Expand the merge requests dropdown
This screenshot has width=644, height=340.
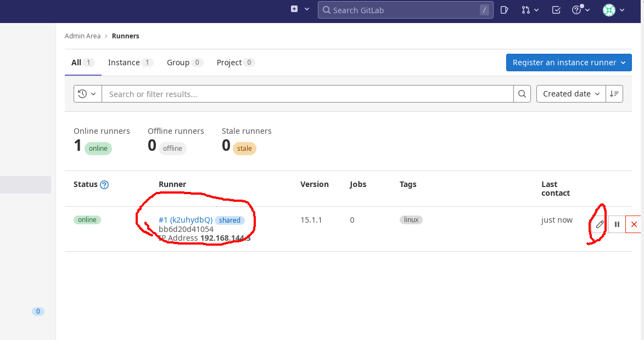[530, 10]
